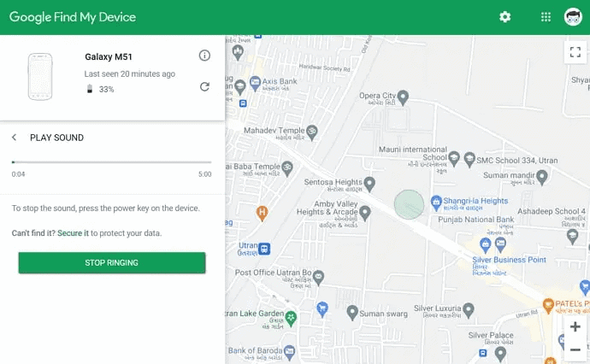Click Utran railway station marker
This screenshot has width=590, height=364.
(264, 249)
